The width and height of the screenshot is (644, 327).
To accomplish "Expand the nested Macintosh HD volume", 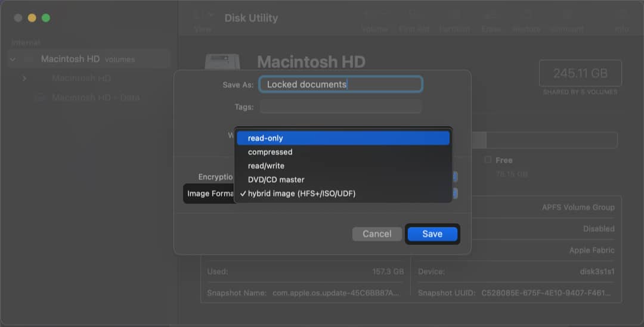I will click(24, 79).
